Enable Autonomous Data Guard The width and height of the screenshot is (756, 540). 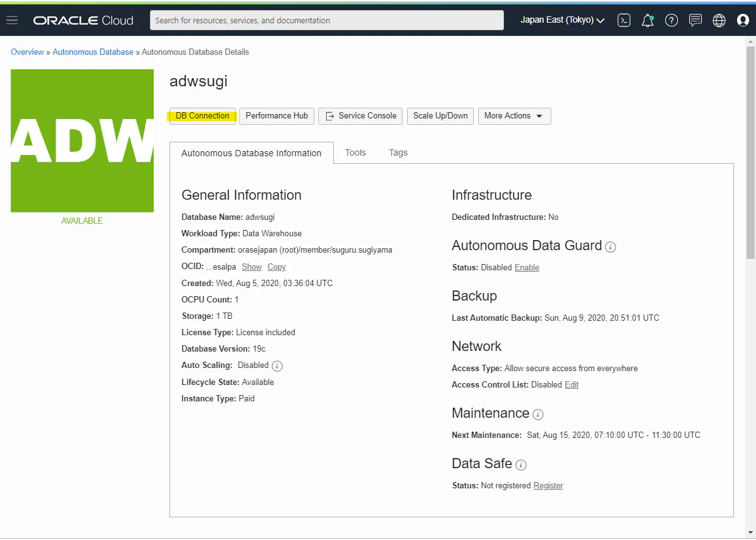point(527,268)
